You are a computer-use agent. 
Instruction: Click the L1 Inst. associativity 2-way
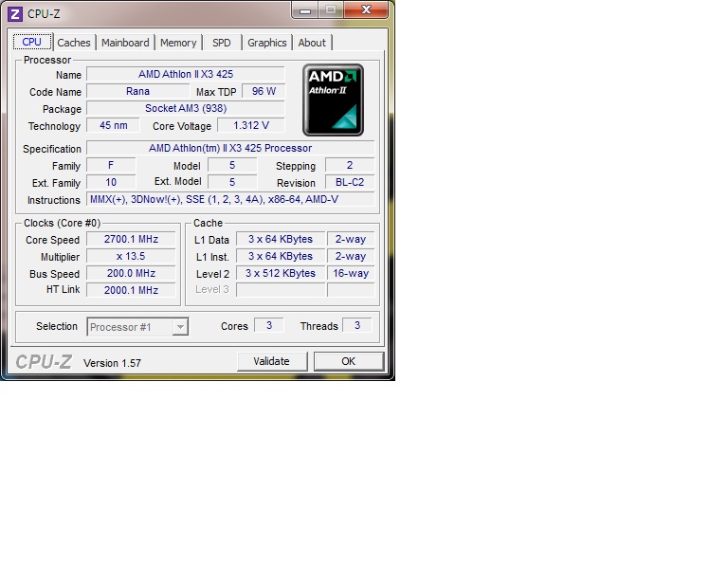pos(351,256)
